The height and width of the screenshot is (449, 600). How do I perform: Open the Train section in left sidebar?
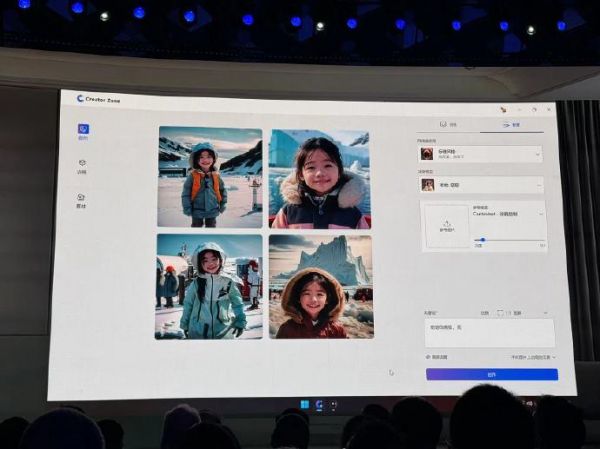pos(82,165)
